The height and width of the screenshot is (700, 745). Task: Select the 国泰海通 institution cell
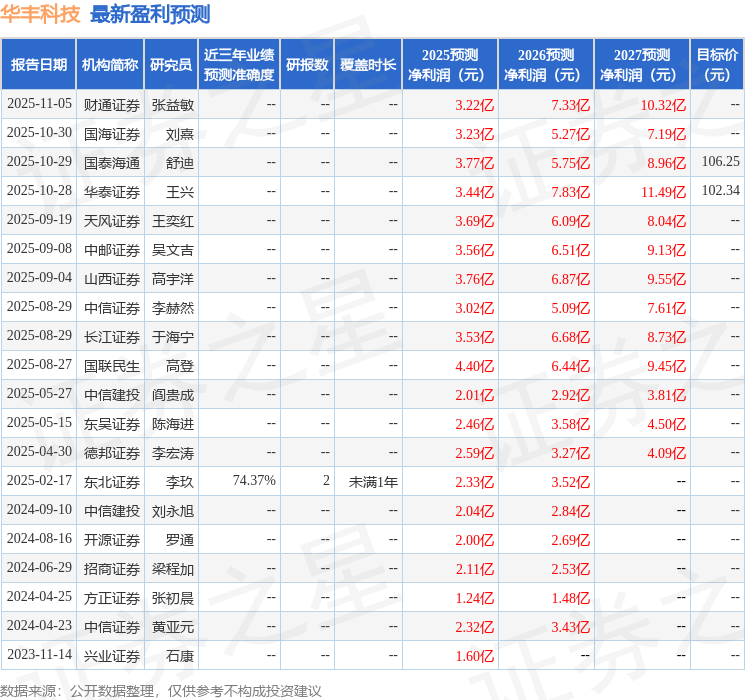point(112,163)
